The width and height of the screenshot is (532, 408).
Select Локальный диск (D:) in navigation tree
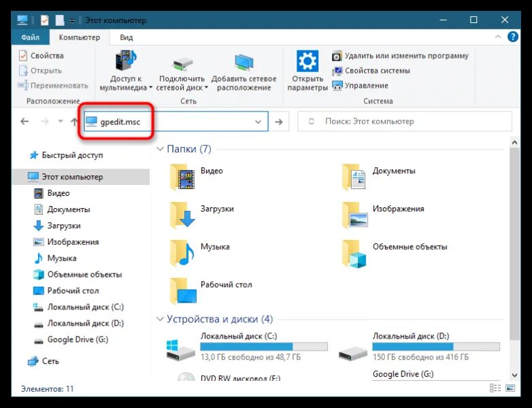(x=79, y=323)
